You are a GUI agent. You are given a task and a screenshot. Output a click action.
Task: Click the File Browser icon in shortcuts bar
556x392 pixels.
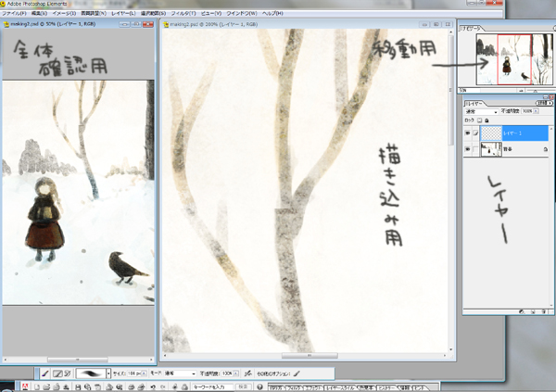tap(57, 387)
